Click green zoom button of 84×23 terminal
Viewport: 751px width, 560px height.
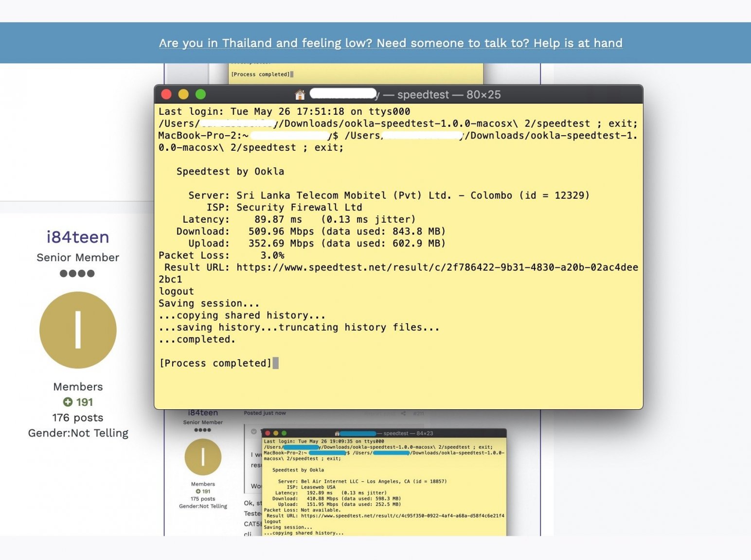coord(284,433)
